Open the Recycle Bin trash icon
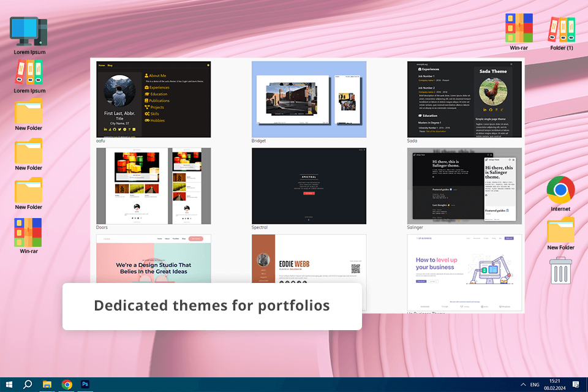The width and height of the screenshot is (588, 392). 560,271
